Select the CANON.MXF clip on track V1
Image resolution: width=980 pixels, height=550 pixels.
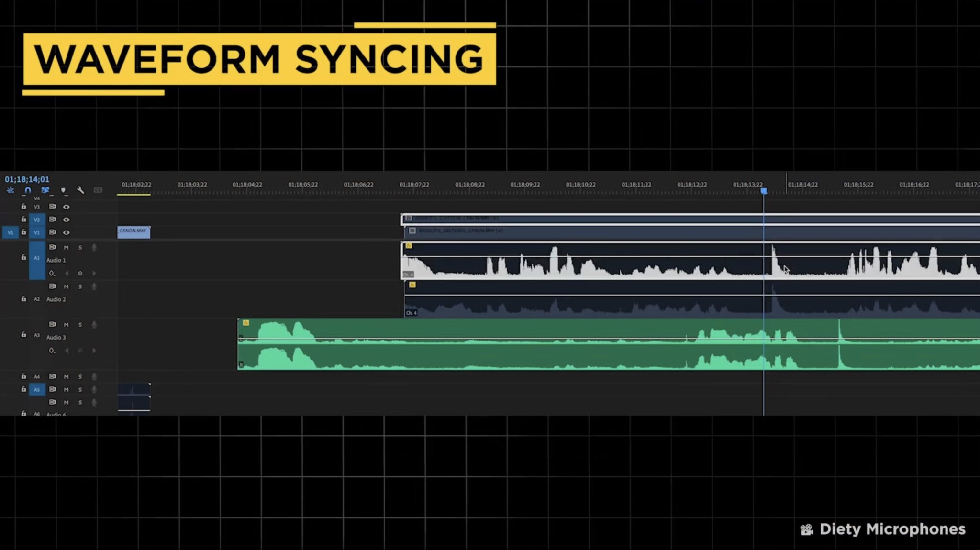134,232
